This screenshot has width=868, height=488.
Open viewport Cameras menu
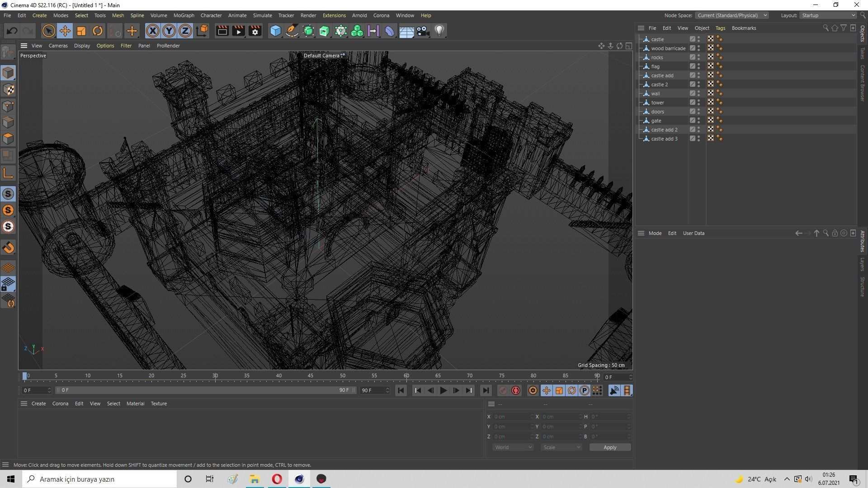(x=58, y=46)
